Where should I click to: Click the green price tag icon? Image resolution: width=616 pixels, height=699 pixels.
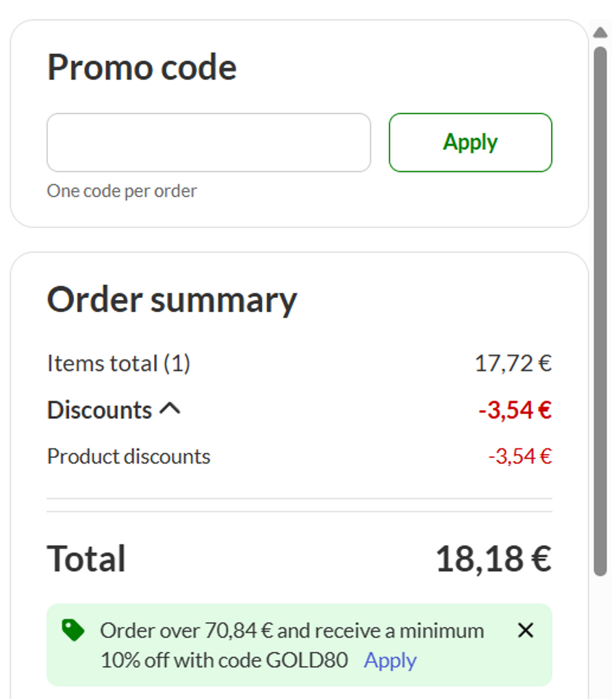pyautogui.click(x=73, y=630)
